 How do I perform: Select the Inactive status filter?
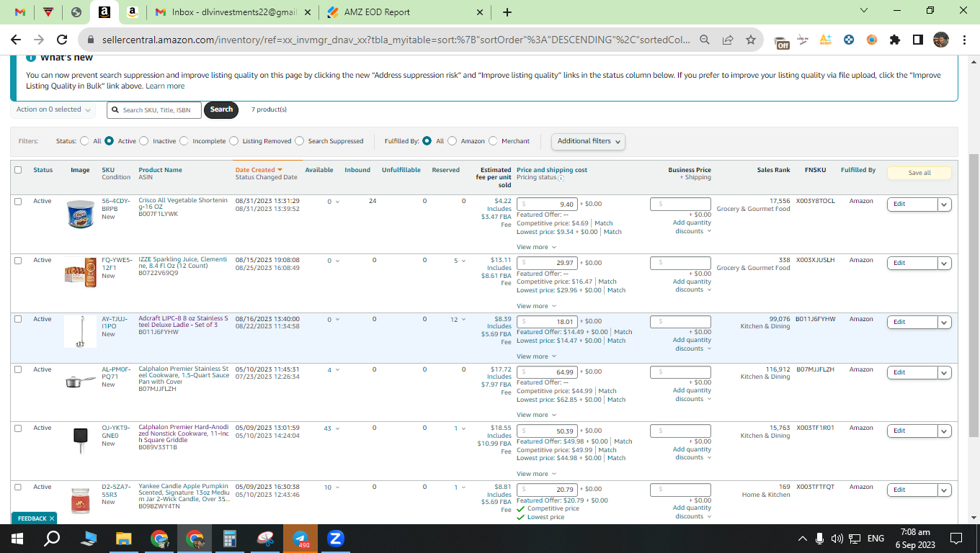tap(144, 141)
